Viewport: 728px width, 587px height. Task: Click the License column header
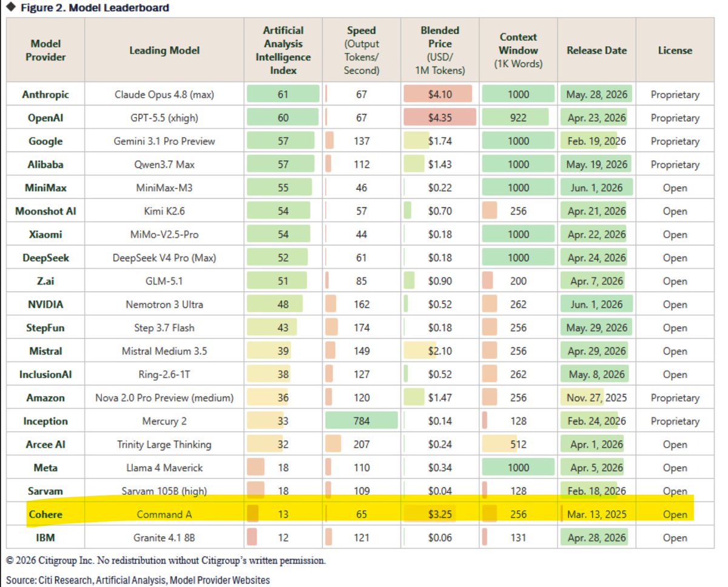point(675,50)
